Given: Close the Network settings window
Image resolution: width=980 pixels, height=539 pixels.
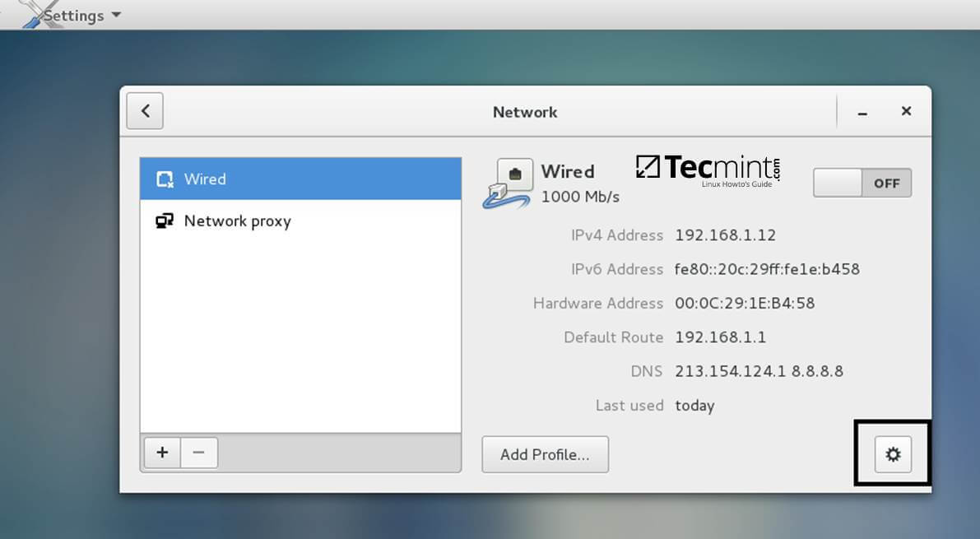Looking at the screenshot, I should tap(906, 111).
